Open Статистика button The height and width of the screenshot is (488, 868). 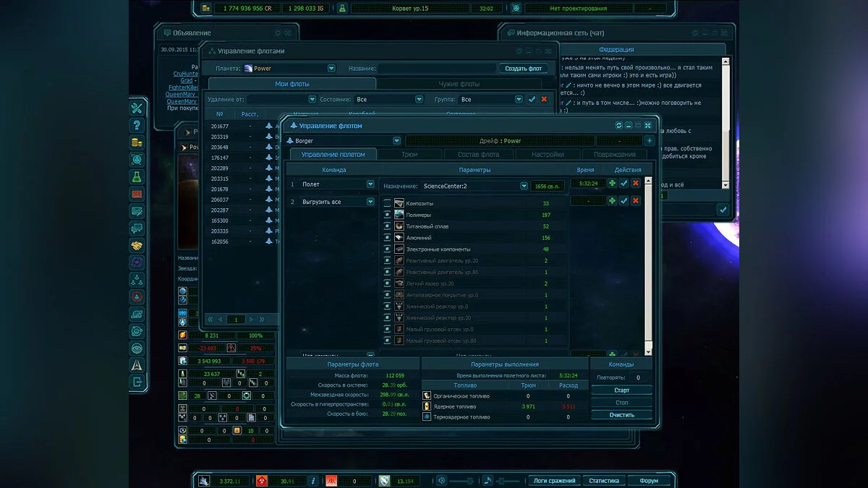[x=603, y=480]
